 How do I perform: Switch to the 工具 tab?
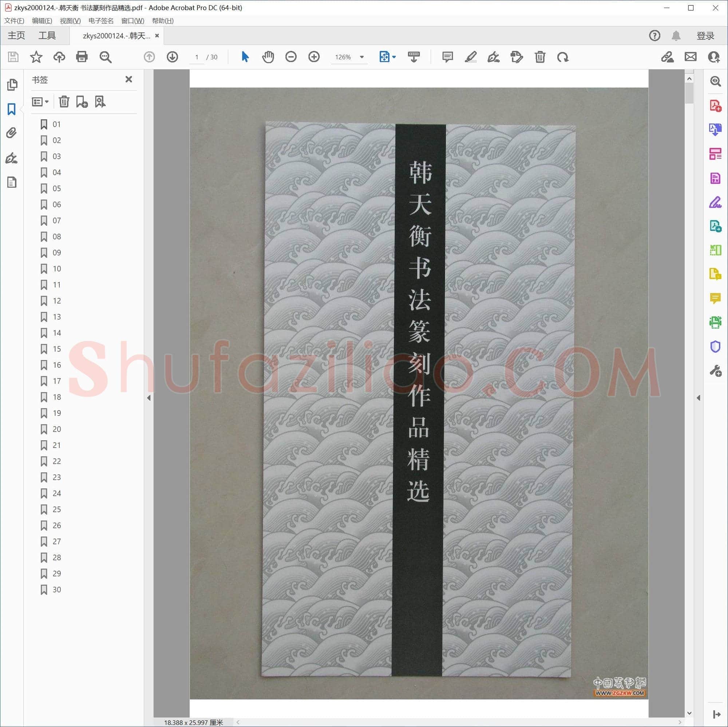47,36
